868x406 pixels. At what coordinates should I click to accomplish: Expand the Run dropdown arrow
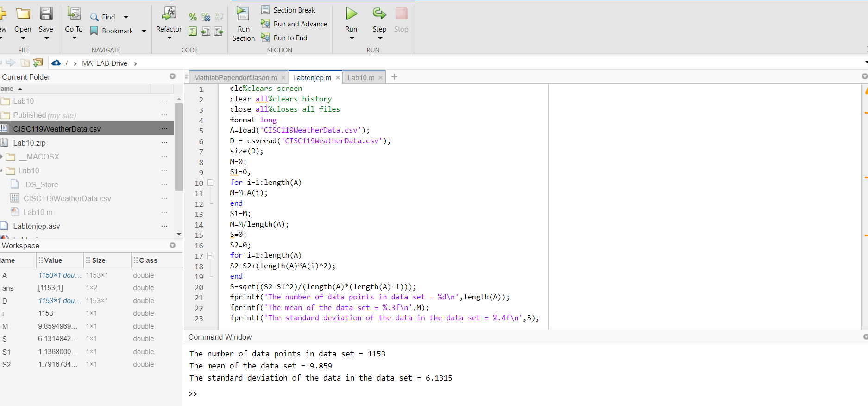(352, 38)
